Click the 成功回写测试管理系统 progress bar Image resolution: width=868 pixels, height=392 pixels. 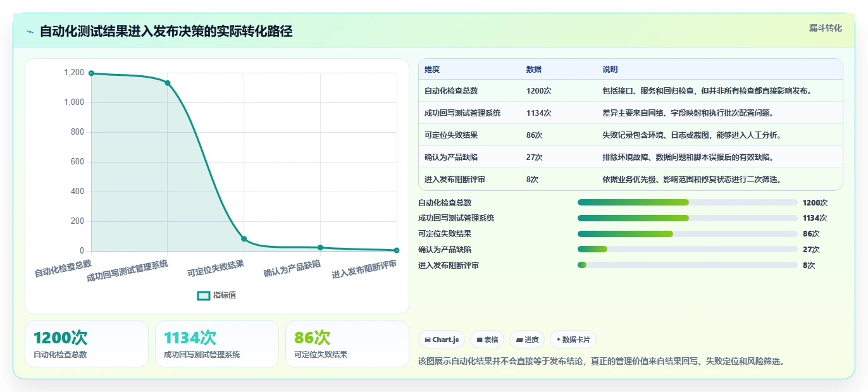click(x=687, y=218)
